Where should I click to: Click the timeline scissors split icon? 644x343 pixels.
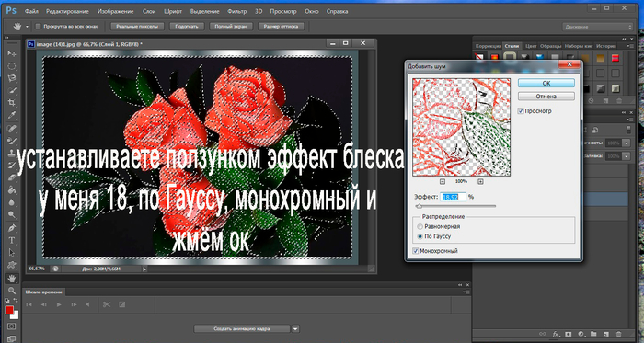(x=107, y=304)
